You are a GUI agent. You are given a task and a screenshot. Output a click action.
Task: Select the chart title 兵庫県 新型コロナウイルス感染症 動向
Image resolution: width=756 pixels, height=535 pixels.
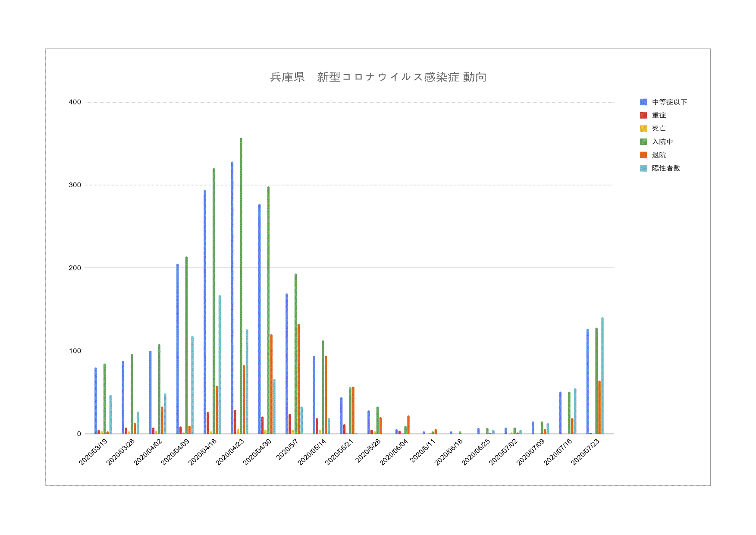(x=378, y=77)
